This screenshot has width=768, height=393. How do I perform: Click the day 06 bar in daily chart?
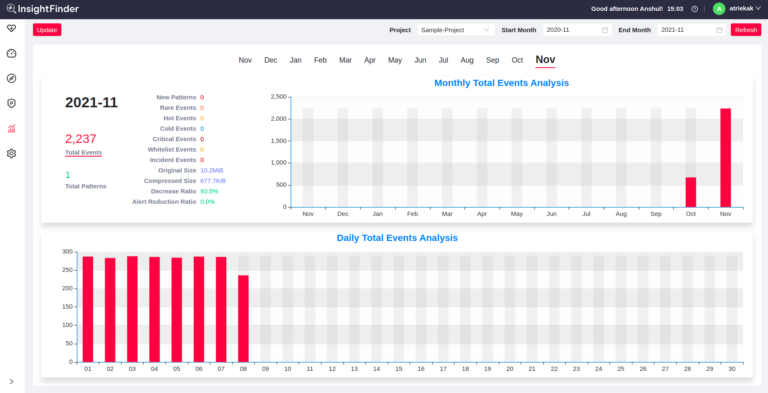[x=199, y=309]
